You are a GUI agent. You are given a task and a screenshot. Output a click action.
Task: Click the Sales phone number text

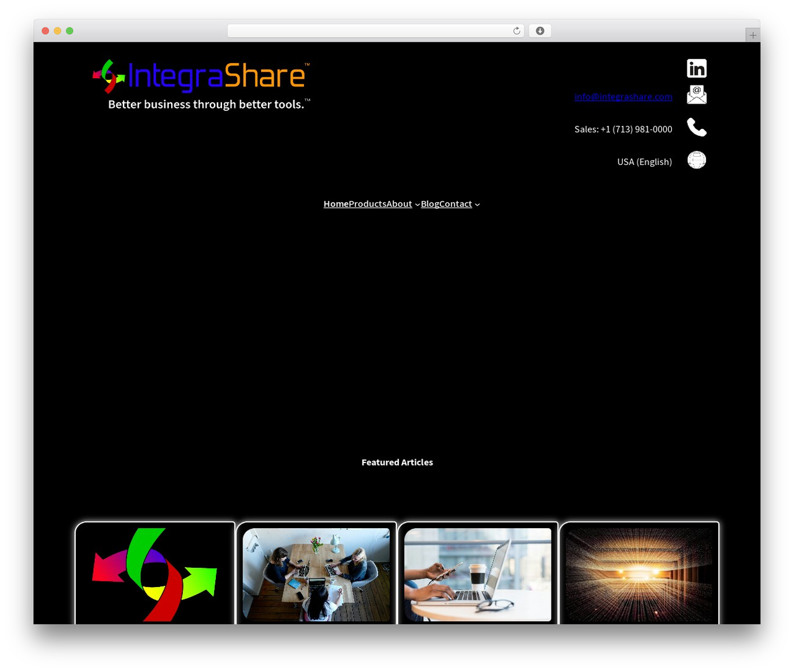[623, 129]
